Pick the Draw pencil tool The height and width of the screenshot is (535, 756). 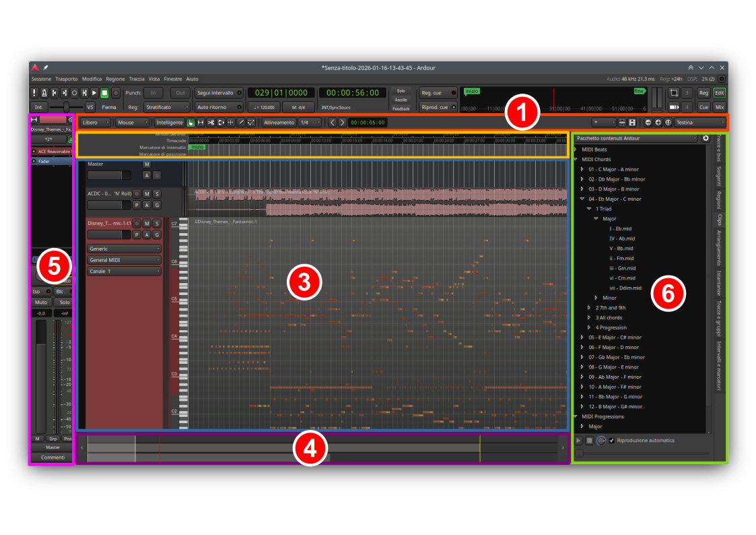pyautogui.click(x=241, y=123)
